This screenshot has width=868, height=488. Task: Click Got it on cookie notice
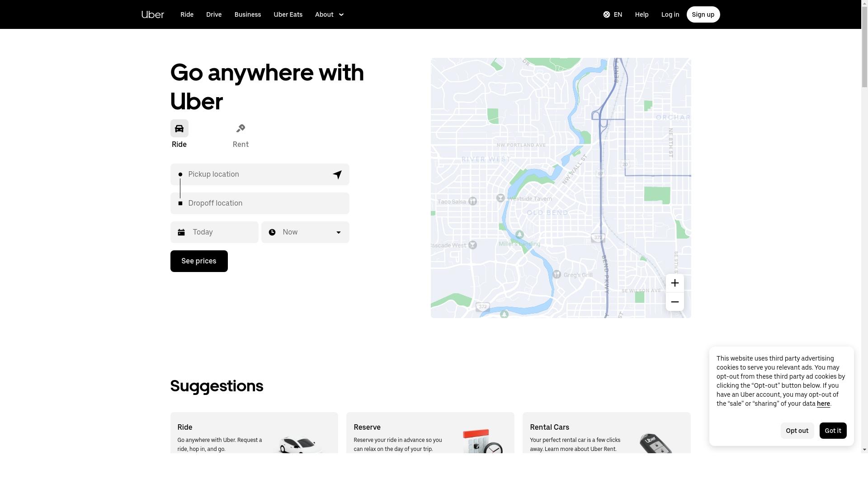(833, 431)
